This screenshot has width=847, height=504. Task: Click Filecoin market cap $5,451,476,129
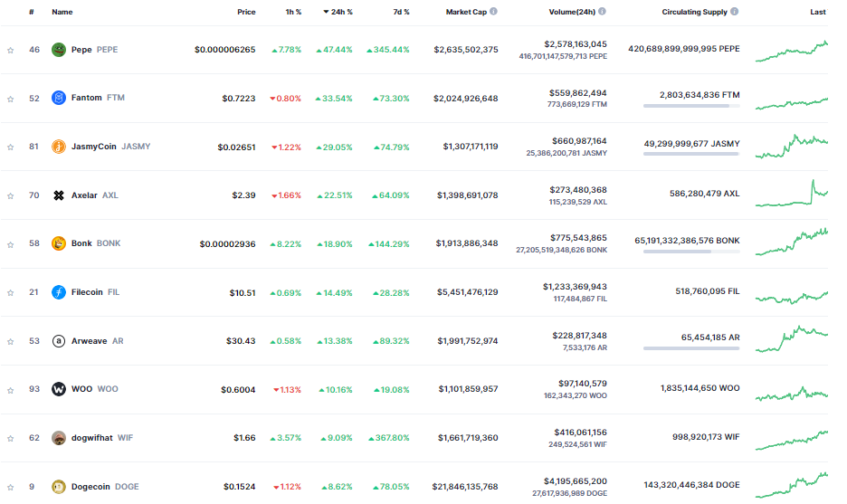coord(467,292)
